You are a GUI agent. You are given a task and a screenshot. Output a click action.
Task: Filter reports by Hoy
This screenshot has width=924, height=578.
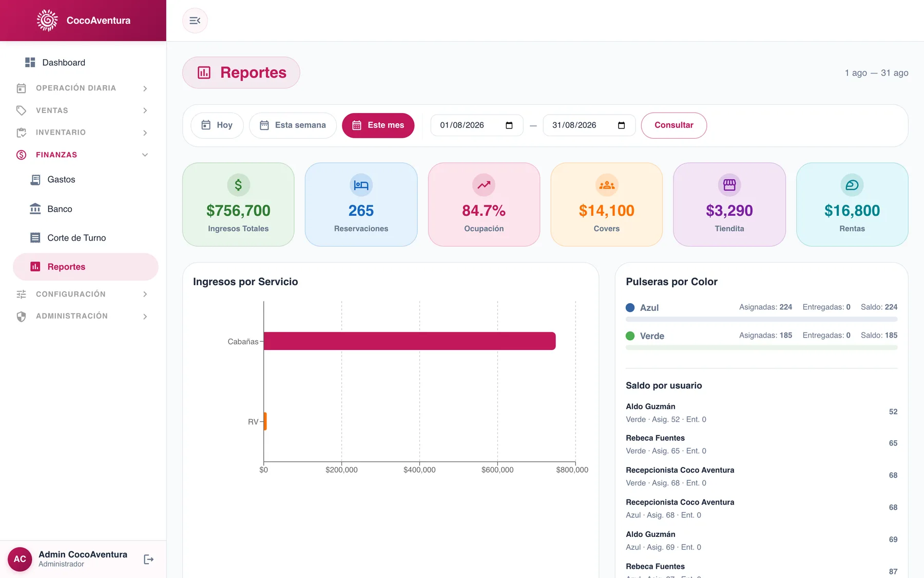217,125
